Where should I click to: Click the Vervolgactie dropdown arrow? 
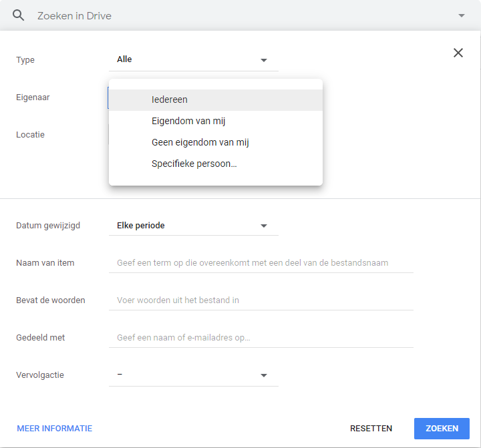pos(263,375)
